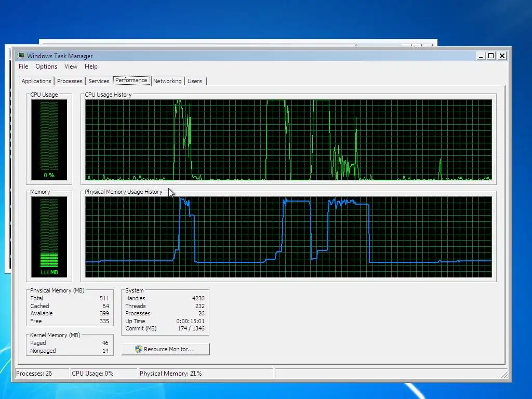This screenshot has width=532, height=399.
Task: Click the Cached memory value 64
Action: 106,306
